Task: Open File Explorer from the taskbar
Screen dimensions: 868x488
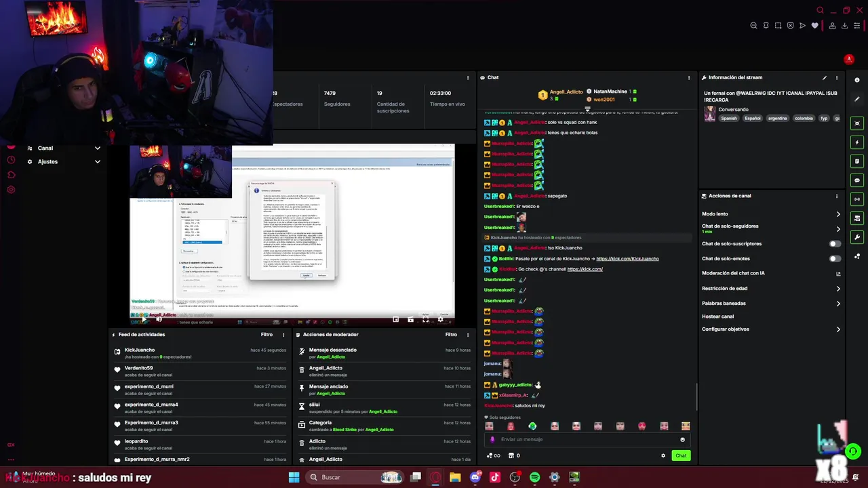Action: point(455,477)
